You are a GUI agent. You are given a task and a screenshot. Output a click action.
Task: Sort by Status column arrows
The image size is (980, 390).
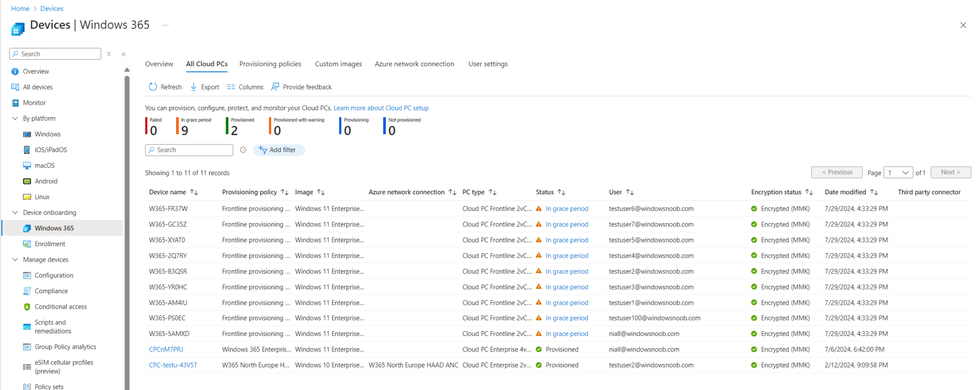[x=562, y=192]
